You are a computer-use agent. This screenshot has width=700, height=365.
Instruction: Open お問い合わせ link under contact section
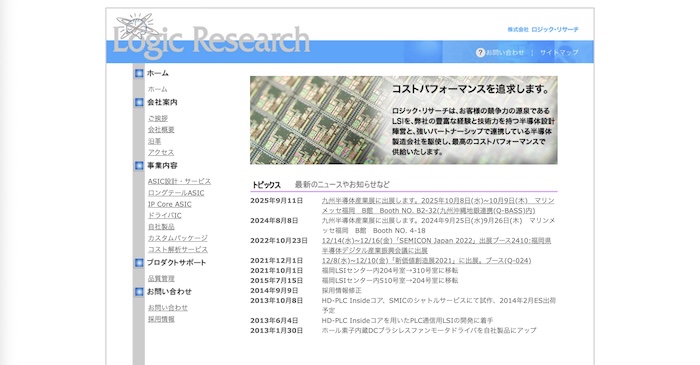[x=168, y=308]
